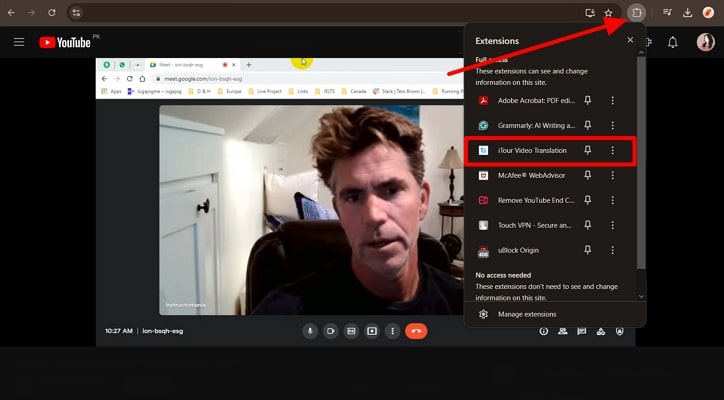
Task: Open the Chrome profile avatar
Action: click(709, 12)
